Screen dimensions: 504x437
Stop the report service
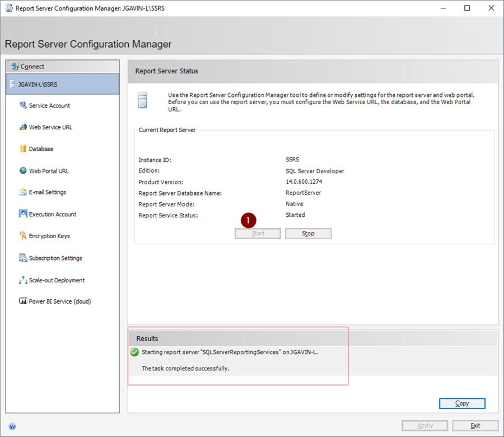pos(308,234)
